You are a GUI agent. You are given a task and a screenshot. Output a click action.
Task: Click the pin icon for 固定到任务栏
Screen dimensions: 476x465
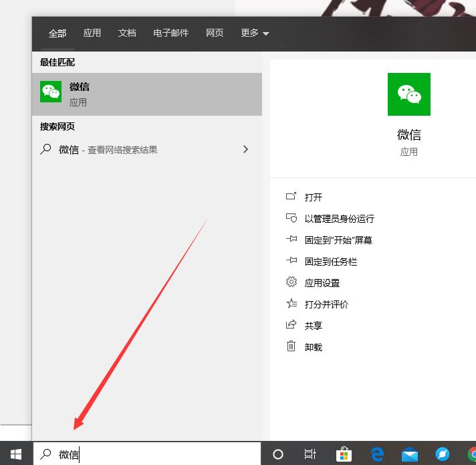coord(291,260)
